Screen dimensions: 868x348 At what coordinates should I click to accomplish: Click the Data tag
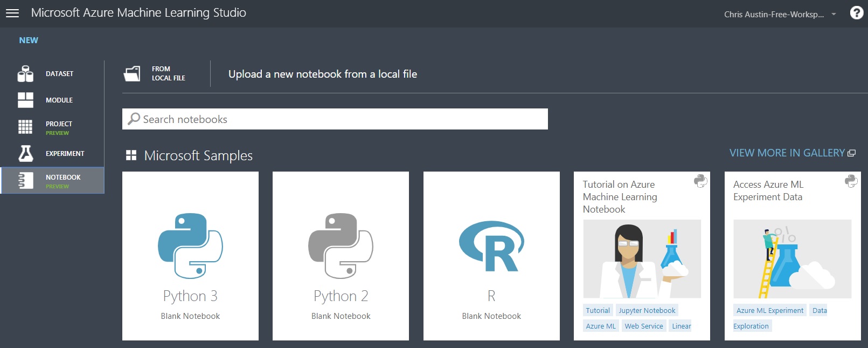(x=820, y=310)
